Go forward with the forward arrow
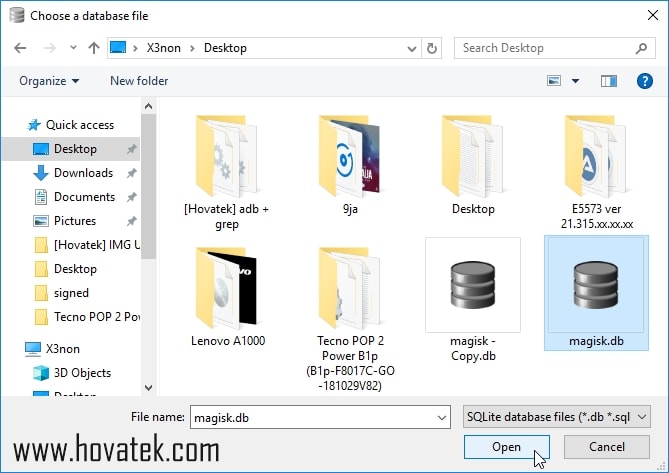 pos(49,48)
